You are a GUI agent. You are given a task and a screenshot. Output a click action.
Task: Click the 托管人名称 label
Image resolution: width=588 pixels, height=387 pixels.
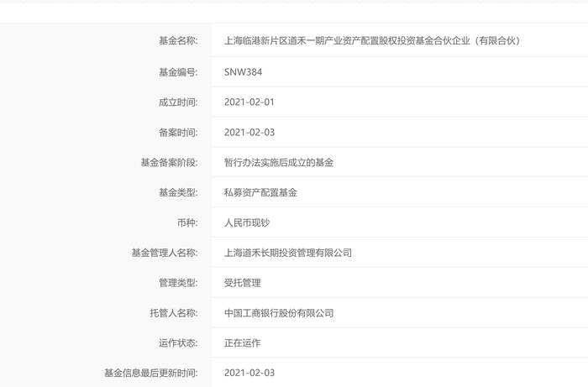coord(173,313)
